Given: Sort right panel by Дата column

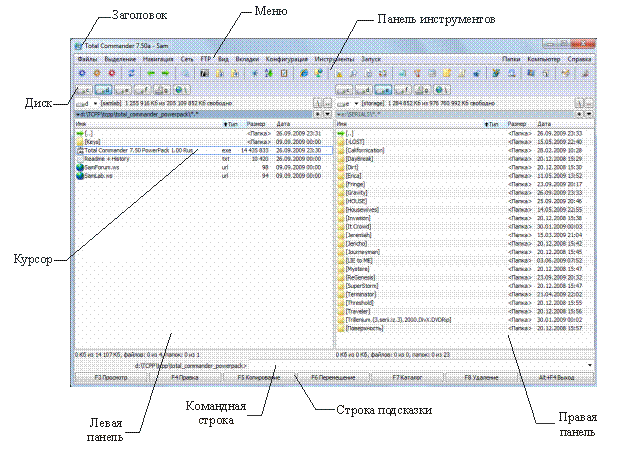Looking at the screenshot, I should pos(564,124).
